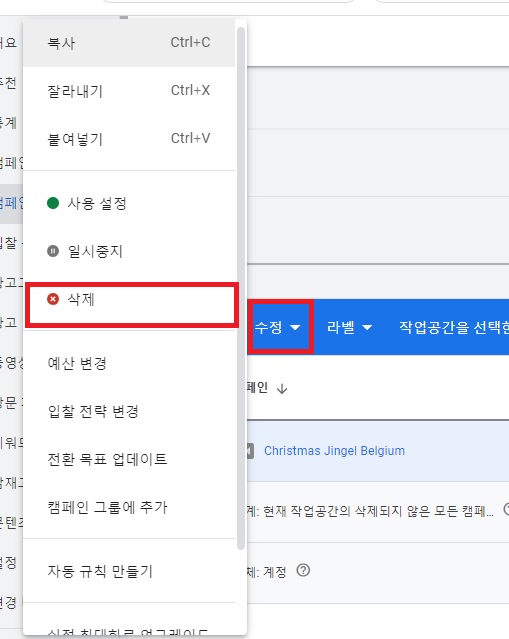The image size is (509, 639).
Task: Open the 수정 (Edit) dropdown
Action: coord(278,327)
